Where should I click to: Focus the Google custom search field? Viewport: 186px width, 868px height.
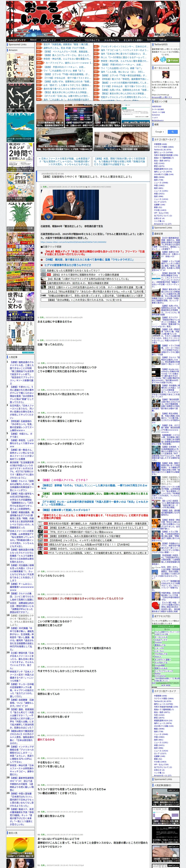[x=160, y=132]
